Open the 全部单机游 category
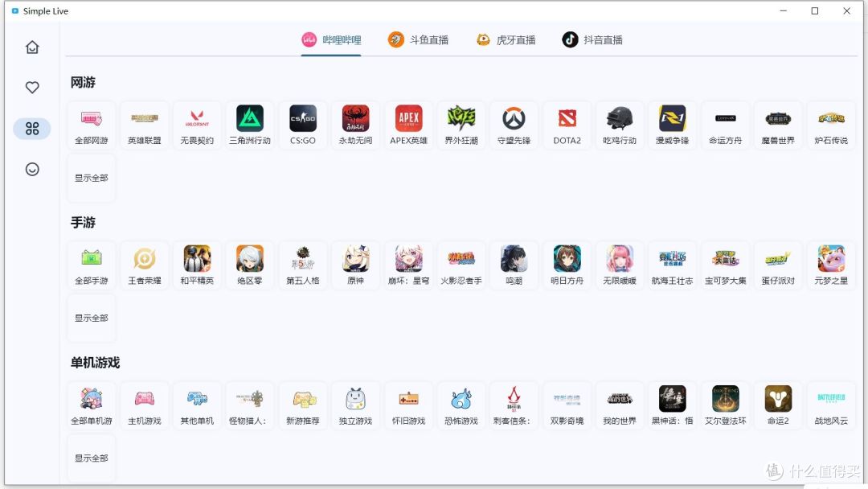The height and width of the screenshot is (489, 868). 92,405
